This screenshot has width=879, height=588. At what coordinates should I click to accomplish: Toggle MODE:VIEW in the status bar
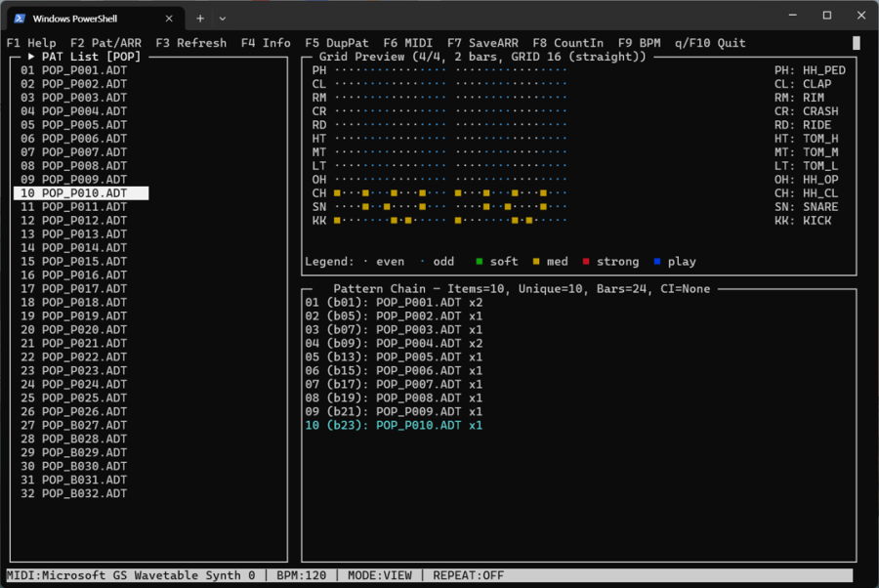pos(381,575)
